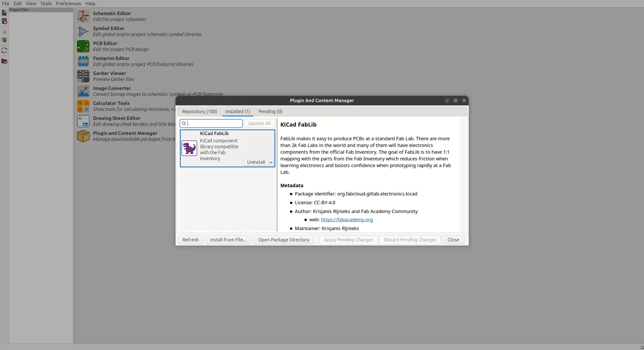644x350 pixels.
Task: Click the 'Author: Krisjanis Rijnieks and Fab Academy Community' line
Action: pyautogui.click(x=356, y=211)
